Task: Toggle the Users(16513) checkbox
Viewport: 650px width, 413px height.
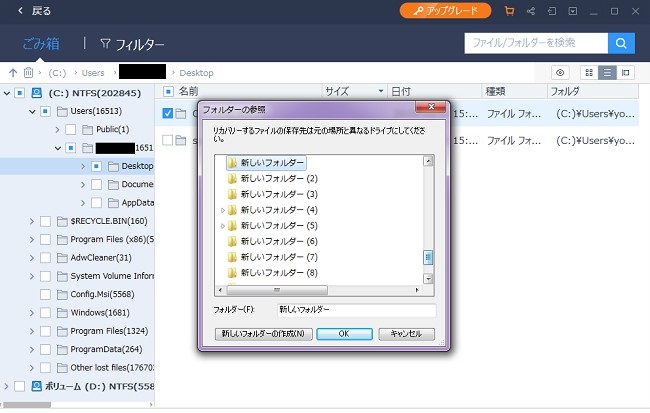Action: coord(45,111)
